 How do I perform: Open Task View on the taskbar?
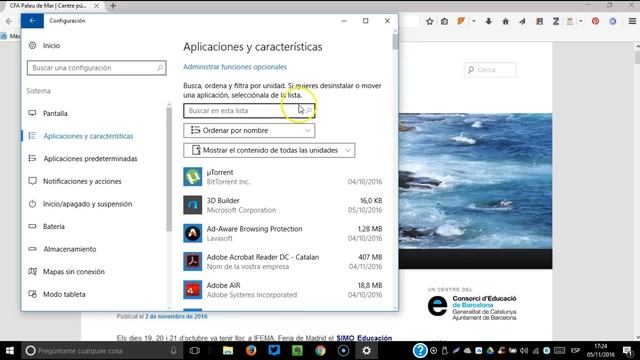[x=195, y=351]
